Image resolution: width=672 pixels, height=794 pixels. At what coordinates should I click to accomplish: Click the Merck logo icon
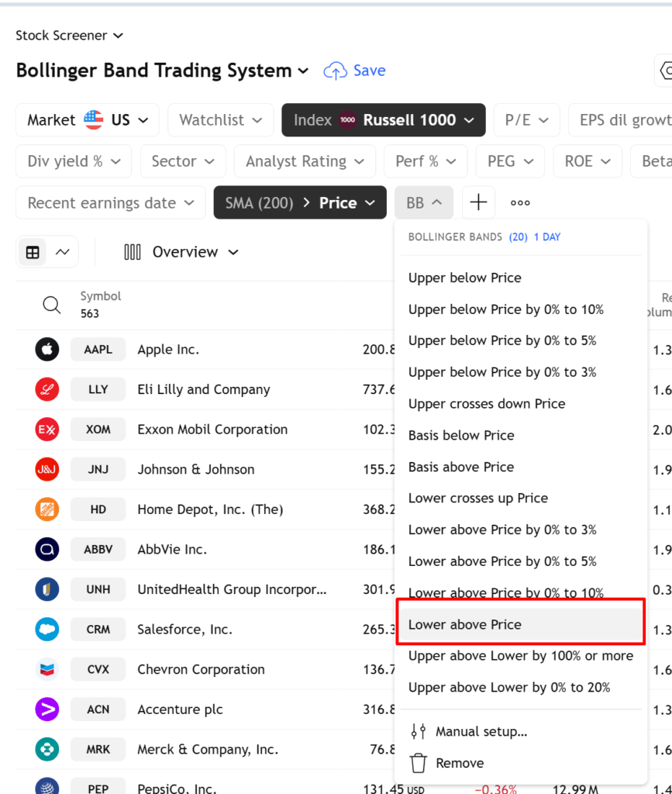coord(47,750)
